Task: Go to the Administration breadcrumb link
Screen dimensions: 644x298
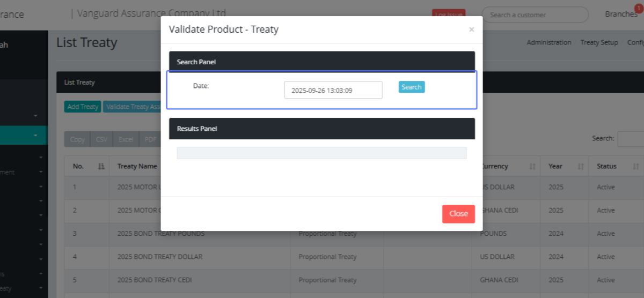Action: tap(548, 42)
